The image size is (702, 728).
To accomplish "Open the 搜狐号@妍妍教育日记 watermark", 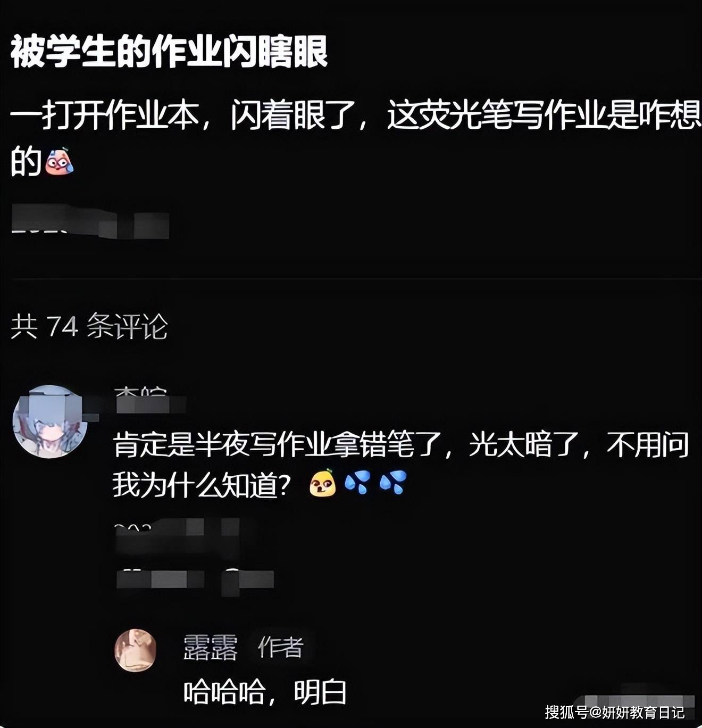I will (x=614, y=712).
